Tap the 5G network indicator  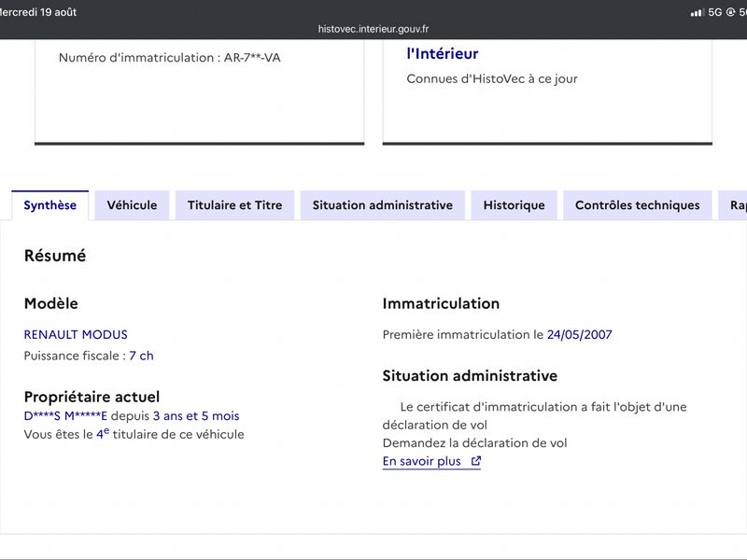[x=715, y=12]
